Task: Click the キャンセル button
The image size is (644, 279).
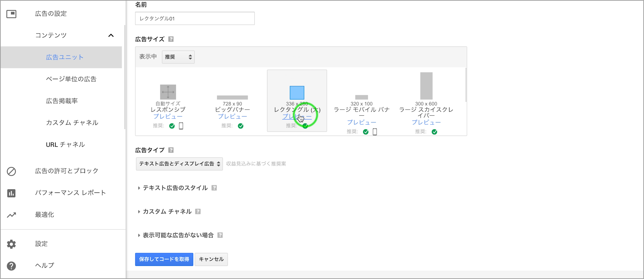Action: pos(211,259)
